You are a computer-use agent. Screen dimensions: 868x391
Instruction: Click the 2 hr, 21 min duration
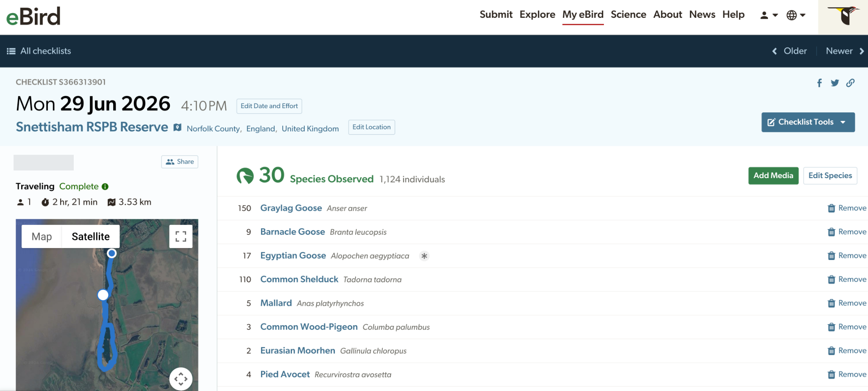[x=75, y=202]
